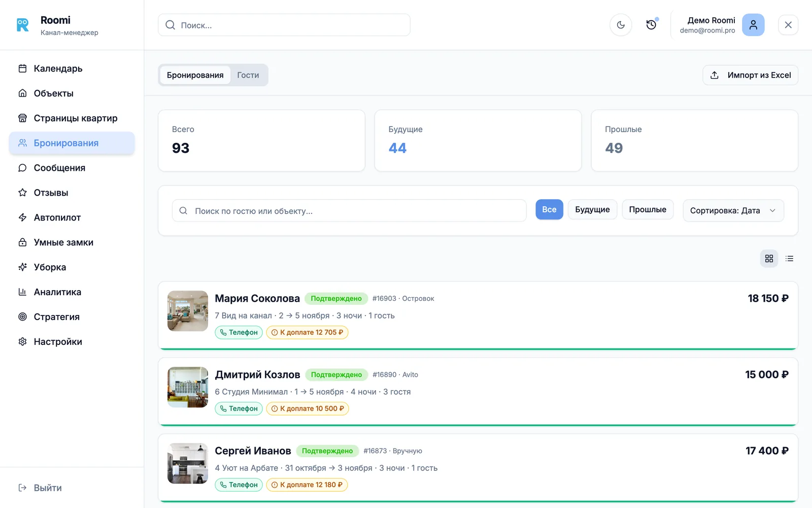The width and height of the screenshot is (812, 508).
Task: Expand the Сортировка: Дата dropdown
Action: (733, 211)
